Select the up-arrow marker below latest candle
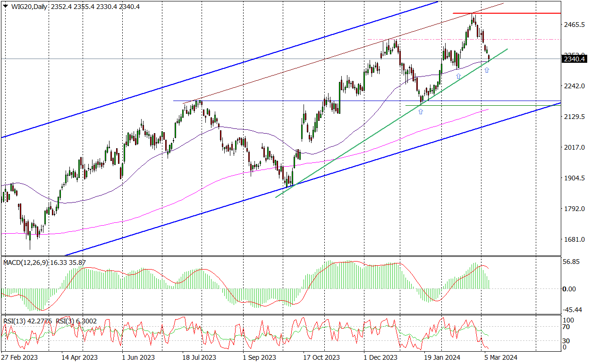The width and height of the screenshot is (591, 364). (487, 70)
